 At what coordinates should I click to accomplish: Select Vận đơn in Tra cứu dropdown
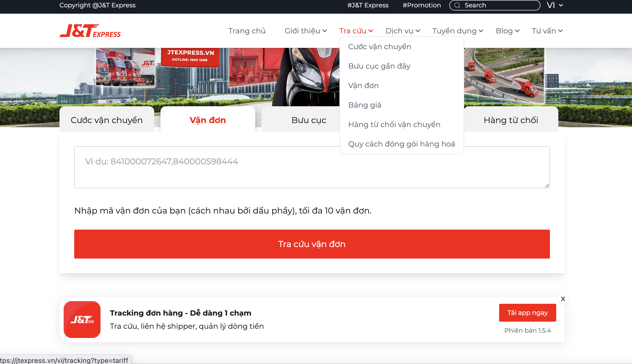point(363,85)
